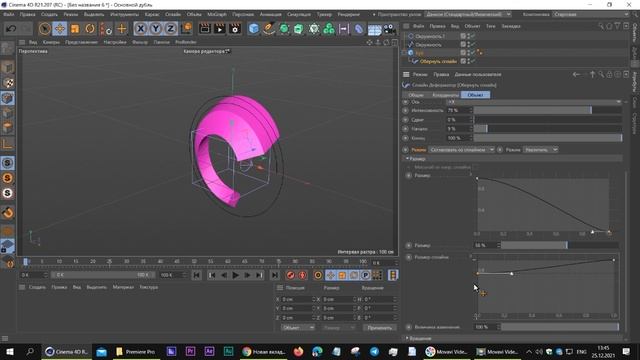The image size is (640, 360).
Task: Open spline Pen tool
Action: click(269, 29)
